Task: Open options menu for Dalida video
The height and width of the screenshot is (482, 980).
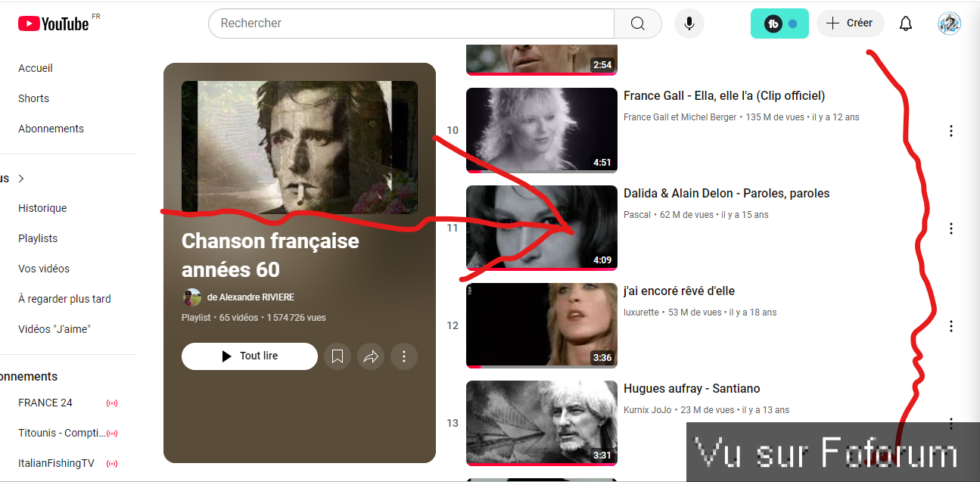Action: click(x=950, y=229)
